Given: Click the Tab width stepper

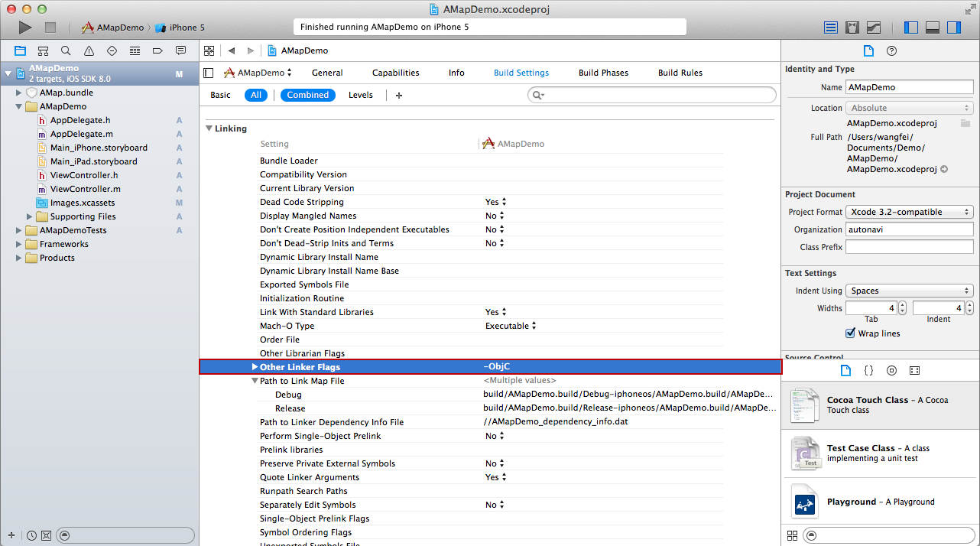Looking at the screenshot, I should (x=902, y=307).
